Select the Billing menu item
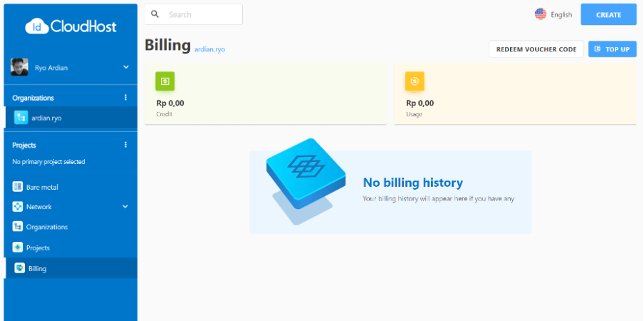Viewport: 644px width, 321px height. click(71, 268)
